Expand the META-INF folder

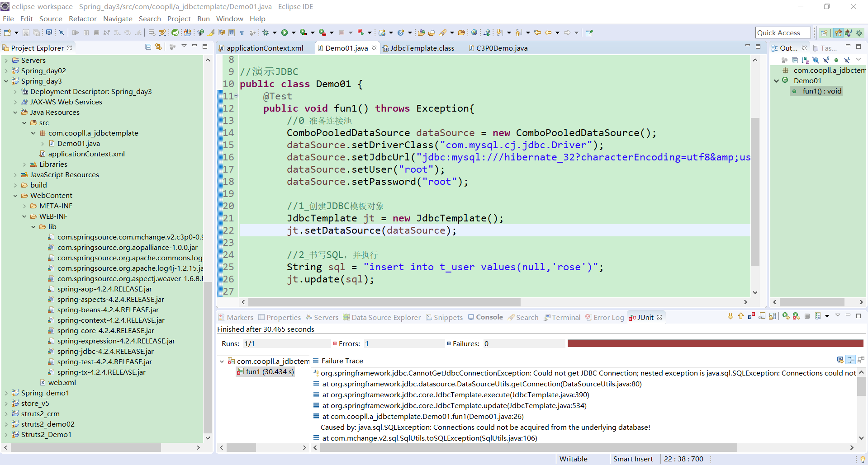(24, 206)
